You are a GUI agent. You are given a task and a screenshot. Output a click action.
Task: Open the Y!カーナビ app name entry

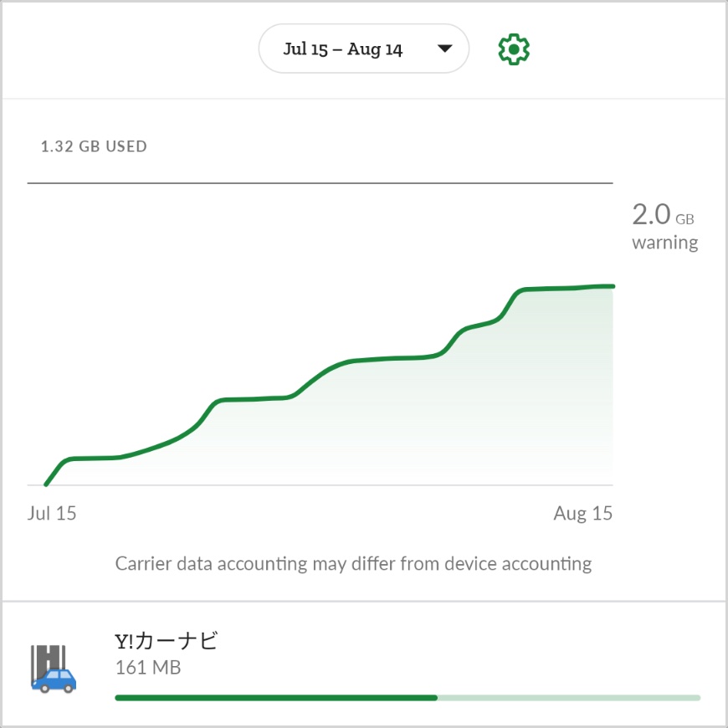tap(167, 642)
